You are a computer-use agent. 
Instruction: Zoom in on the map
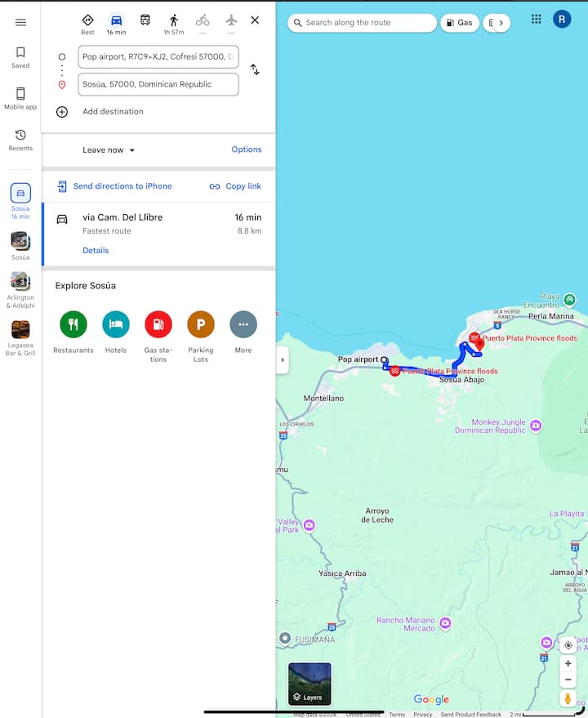click(568, 663)
